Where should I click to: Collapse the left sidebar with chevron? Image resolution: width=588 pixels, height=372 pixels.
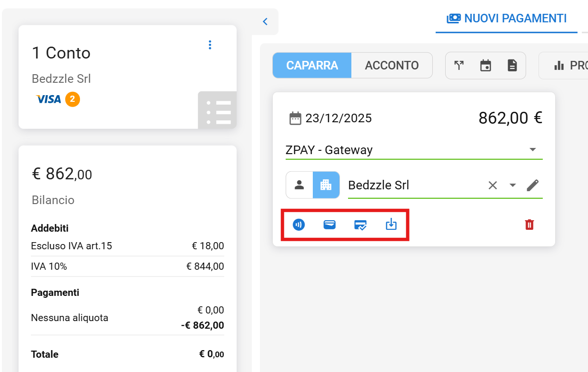tap(265, 21)
